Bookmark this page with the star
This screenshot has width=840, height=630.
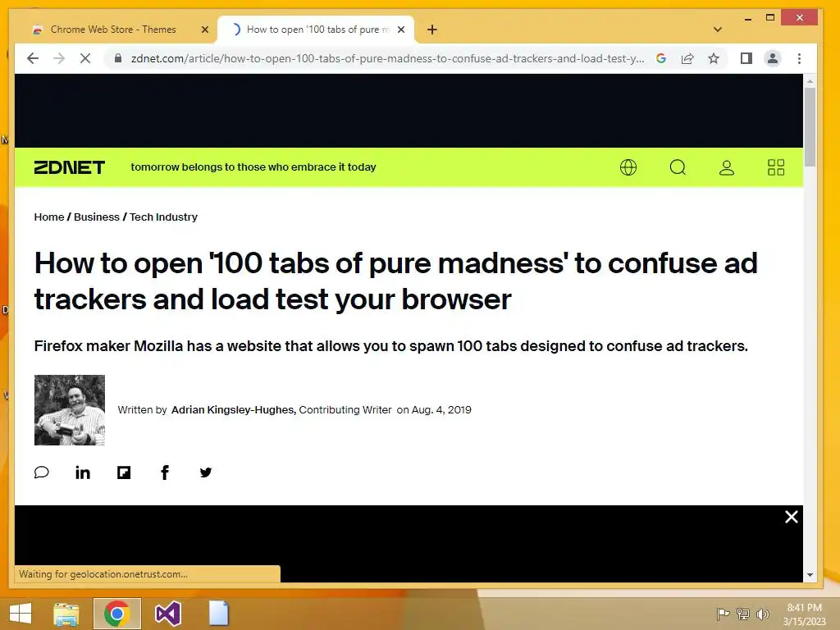pyautogui.click(x=714, y=58)
